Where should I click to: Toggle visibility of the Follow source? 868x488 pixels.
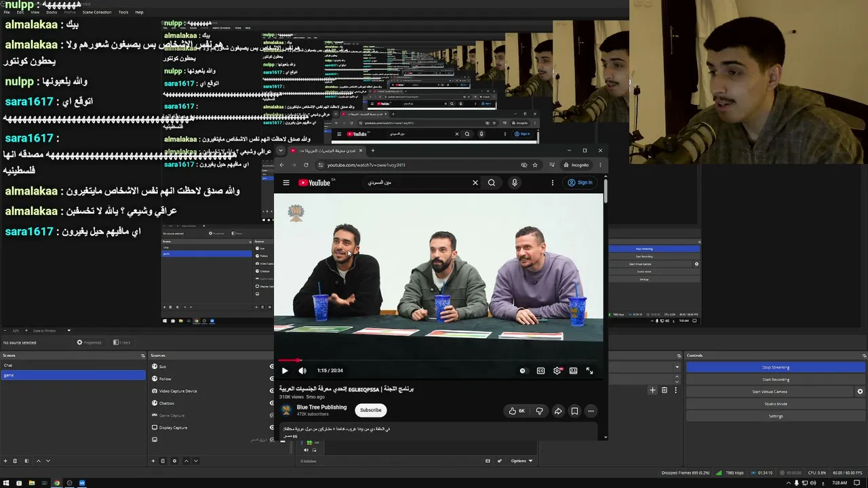pyautogui.click(x=272, y=379)
